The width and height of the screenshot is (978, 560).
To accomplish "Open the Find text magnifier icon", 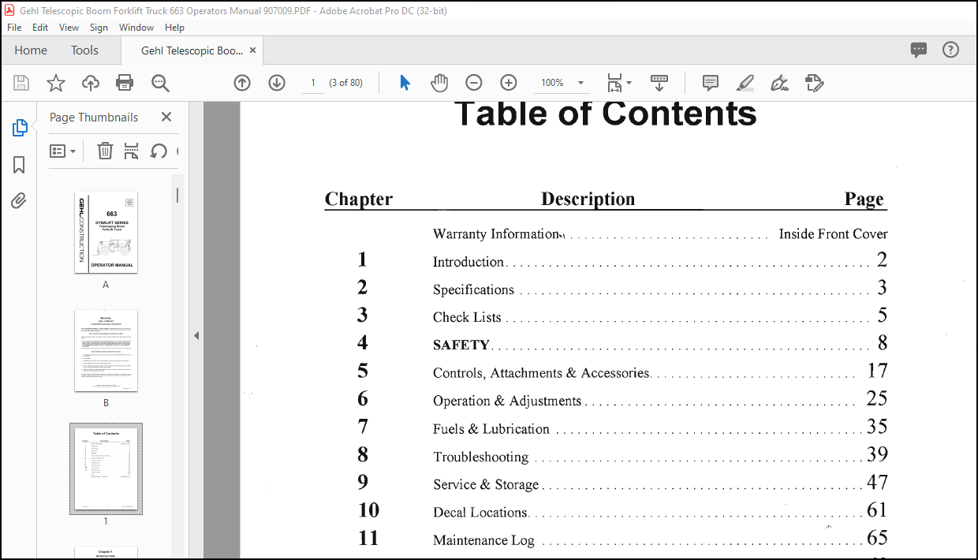I will 160,83.
